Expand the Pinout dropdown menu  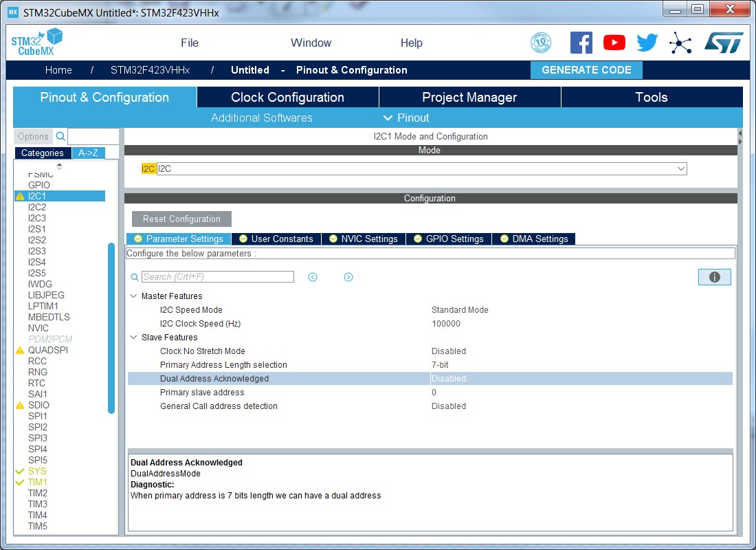coord(406,118)
